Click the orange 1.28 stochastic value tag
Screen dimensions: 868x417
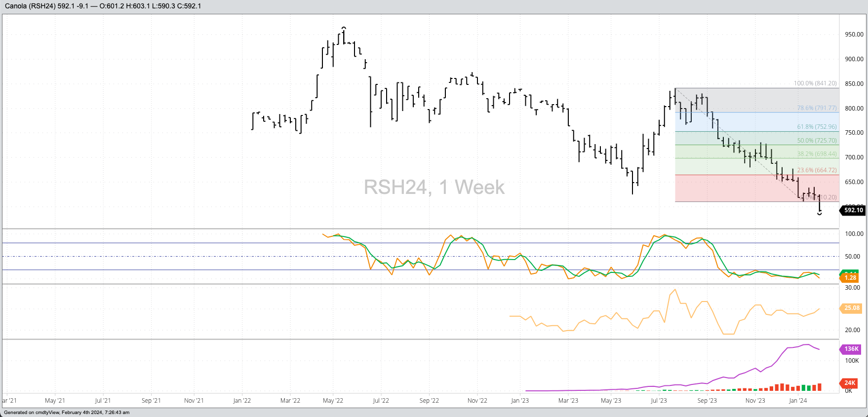[x=850, y=278]
